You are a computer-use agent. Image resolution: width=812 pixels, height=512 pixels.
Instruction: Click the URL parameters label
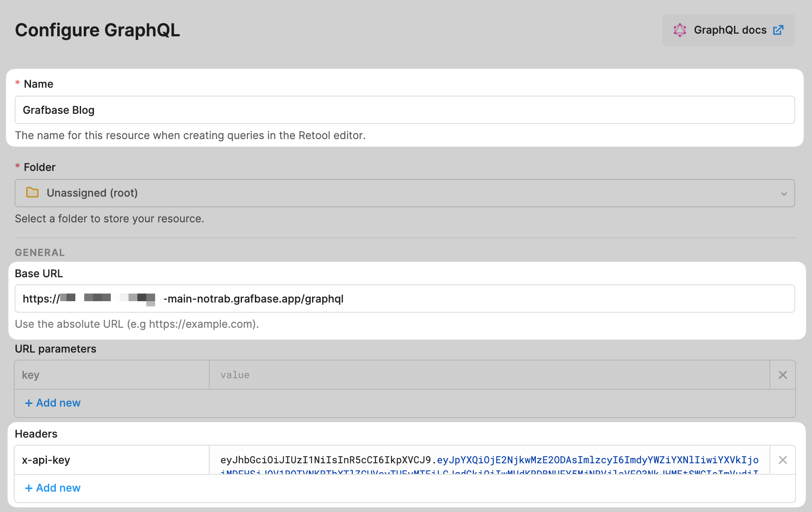[x=55, y=349]
